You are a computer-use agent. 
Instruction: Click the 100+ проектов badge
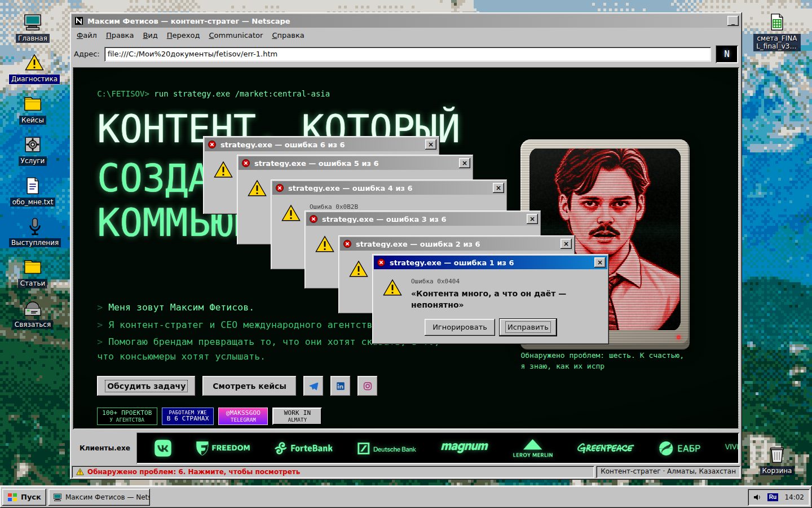point(127,416)
